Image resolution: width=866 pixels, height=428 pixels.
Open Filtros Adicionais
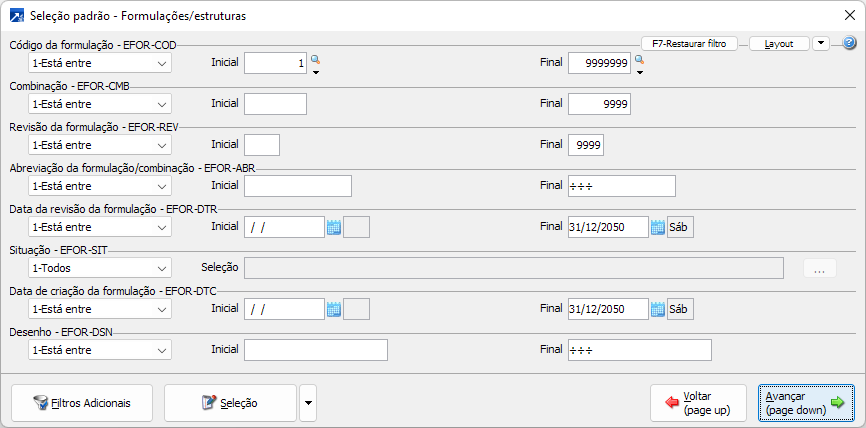pos(80,403)
